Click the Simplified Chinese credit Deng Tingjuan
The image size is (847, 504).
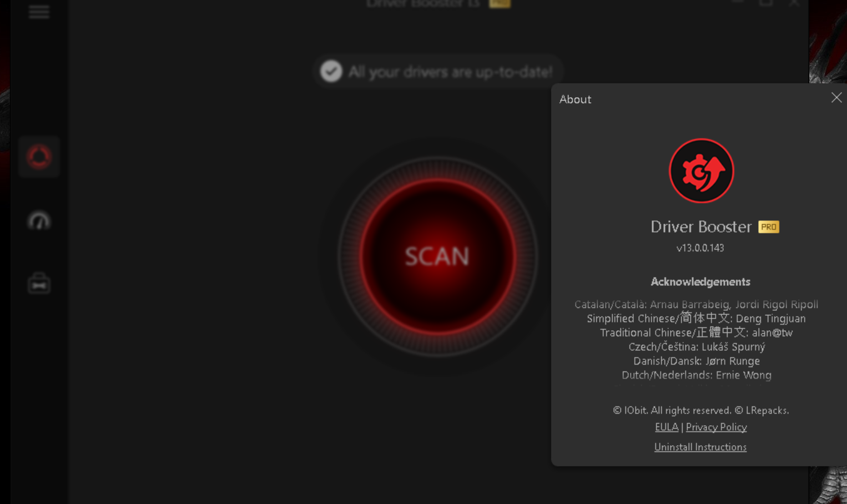coord(696,319)
